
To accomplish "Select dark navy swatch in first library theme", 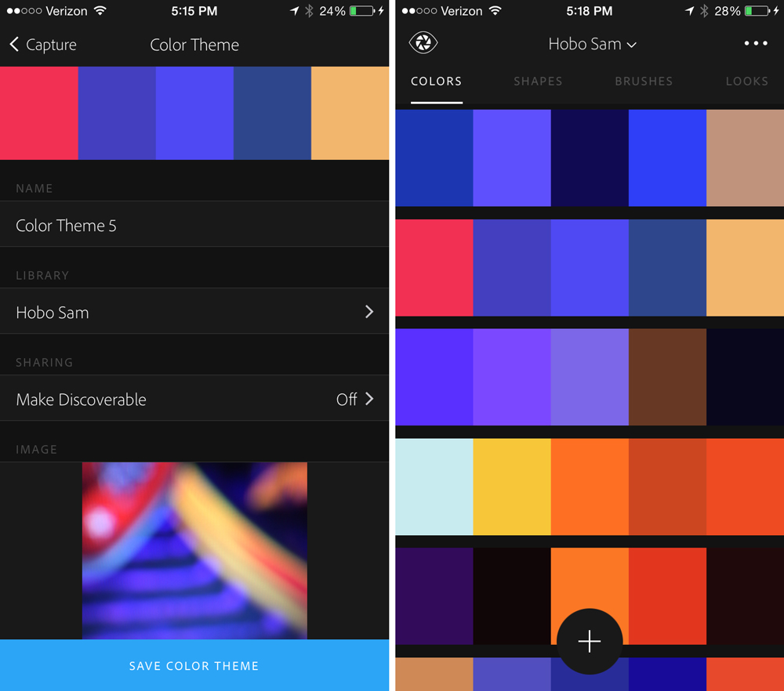I will click(x=590, y=158).
